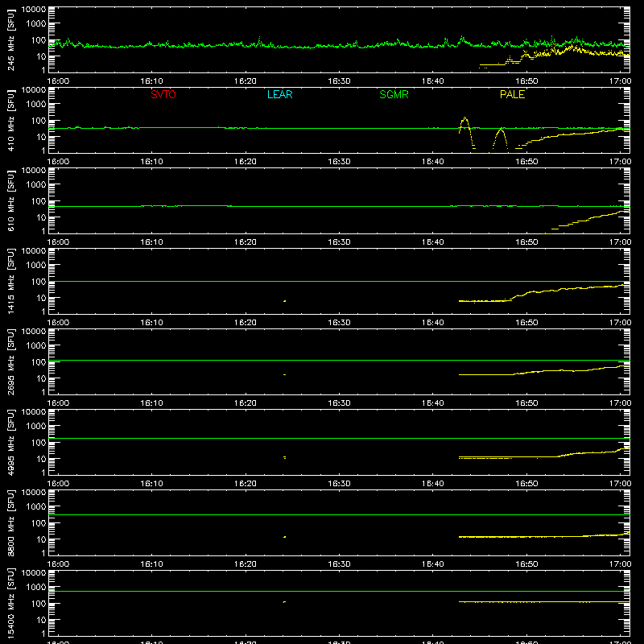The image size is (644, 644).
Task: Click the 100 y-axis value in 610 MHz panel
Action: coord(39,201)
